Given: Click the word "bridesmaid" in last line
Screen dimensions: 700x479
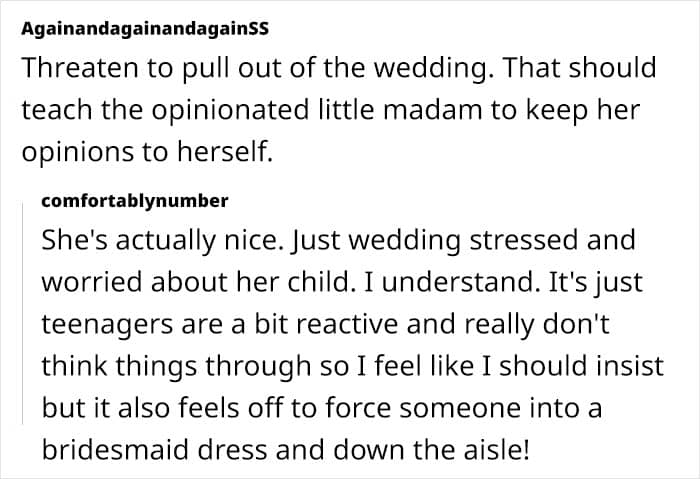Looking at the screenshot, I should (104, 449).
